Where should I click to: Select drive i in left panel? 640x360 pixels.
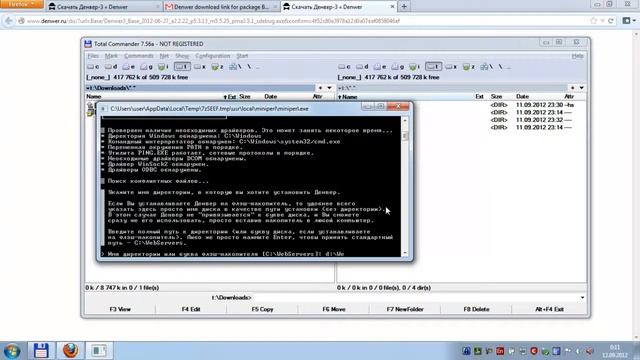click(163, 67)
